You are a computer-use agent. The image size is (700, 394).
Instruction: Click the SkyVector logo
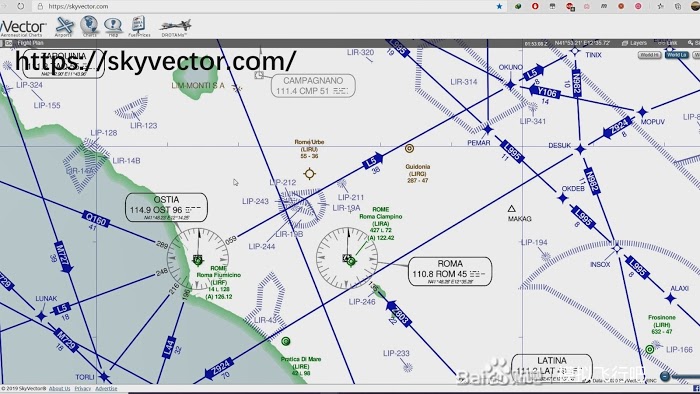tap(22, 28)
